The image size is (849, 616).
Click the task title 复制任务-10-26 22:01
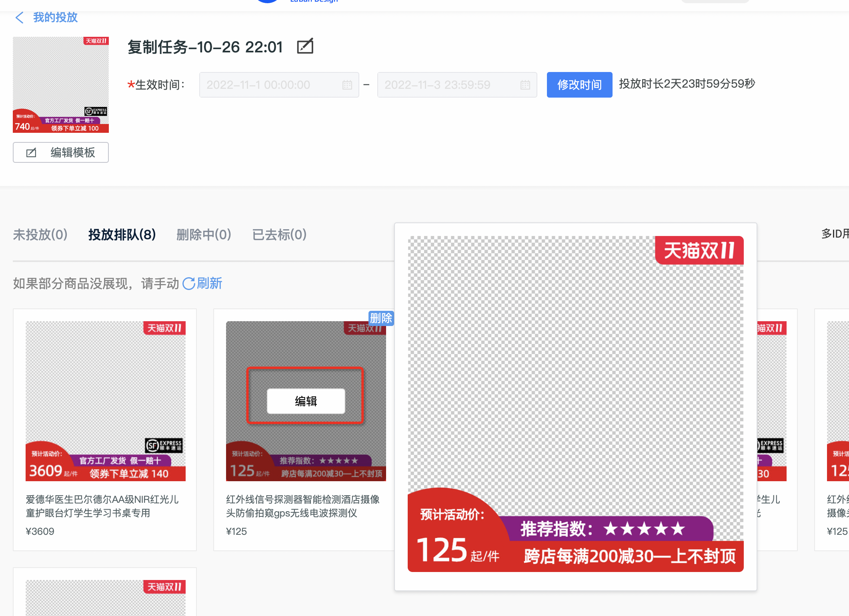tap(205, 47)
